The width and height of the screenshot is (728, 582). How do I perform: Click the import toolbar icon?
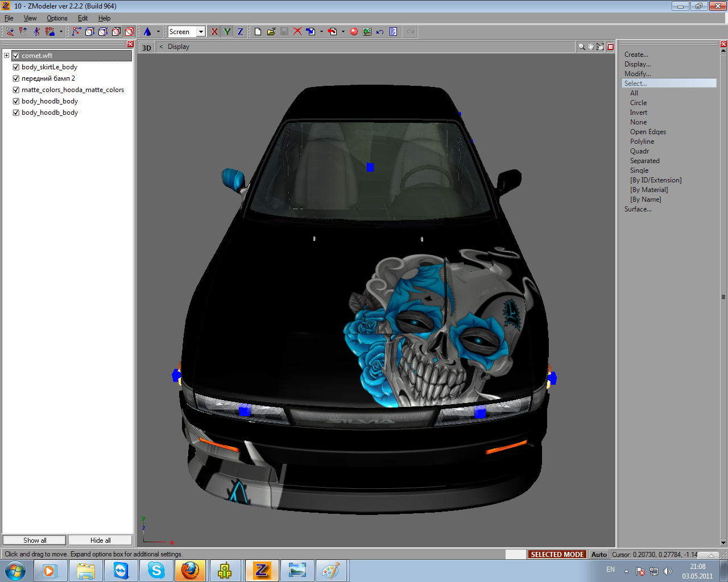click(311, 32)
